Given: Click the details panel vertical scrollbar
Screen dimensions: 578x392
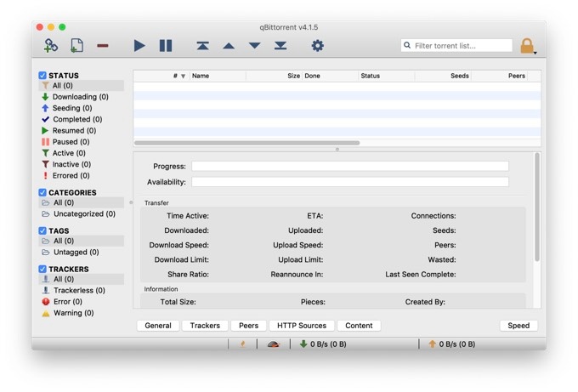Looking at the screenshot, I should click(x=537, y=207).
